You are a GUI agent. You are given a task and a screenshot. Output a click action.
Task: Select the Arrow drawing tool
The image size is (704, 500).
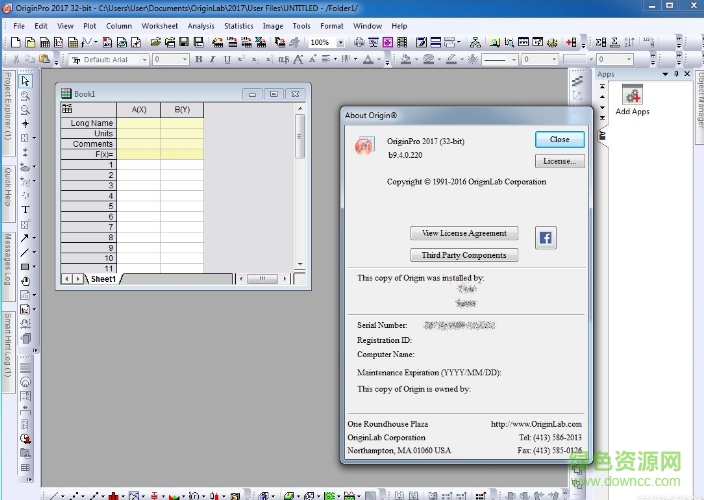tap(25, 238)
